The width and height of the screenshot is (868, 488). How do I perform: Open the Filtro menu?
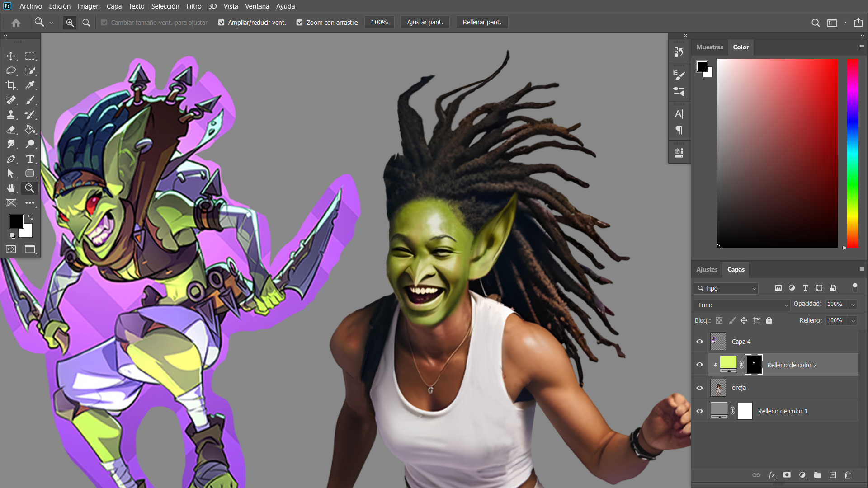[x=193, y=6]
